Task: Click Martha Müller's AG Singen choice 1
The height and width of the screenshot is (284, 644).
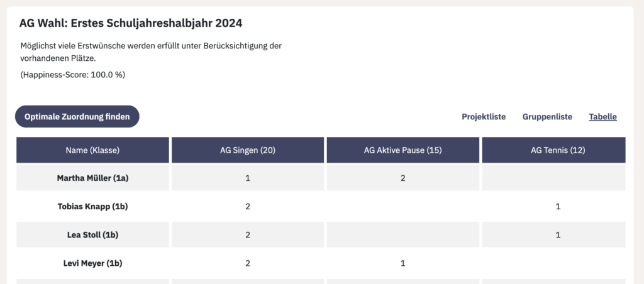Action: pos(248,178)
